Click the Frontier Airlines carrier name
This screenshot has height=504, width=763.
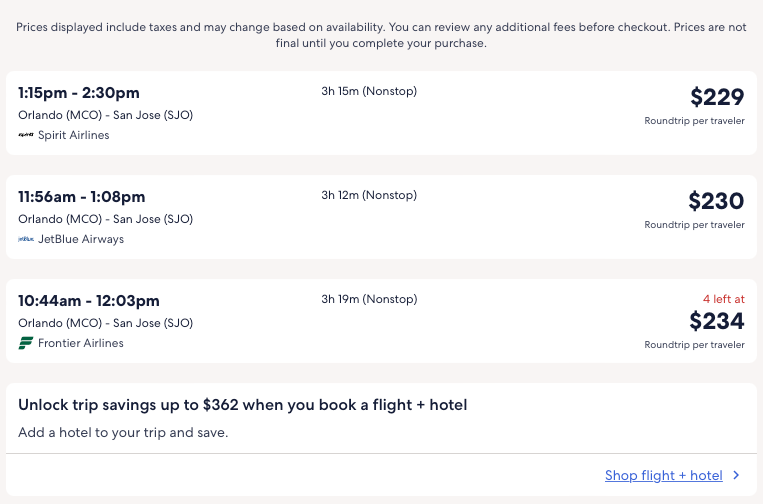pos(81,343)
